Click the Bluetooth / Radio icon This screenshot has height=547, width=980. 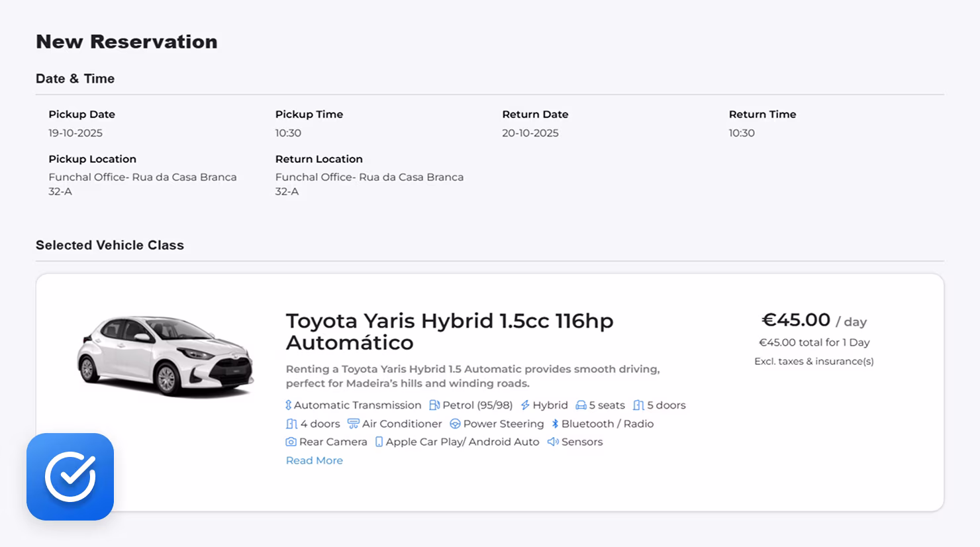click(x=555, y=424)
